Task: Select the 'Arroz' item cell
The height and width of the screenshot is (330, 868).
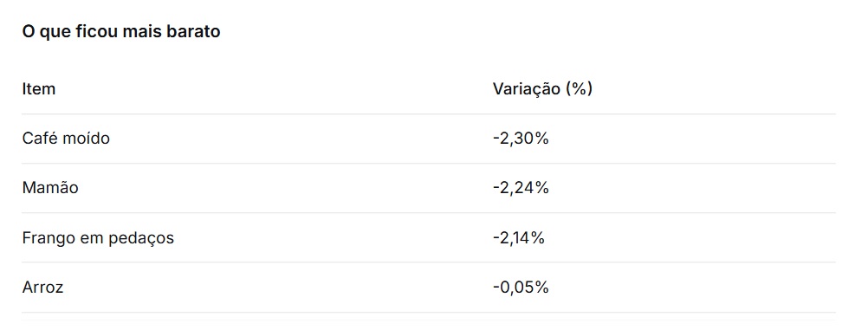Action: point(42,288)
